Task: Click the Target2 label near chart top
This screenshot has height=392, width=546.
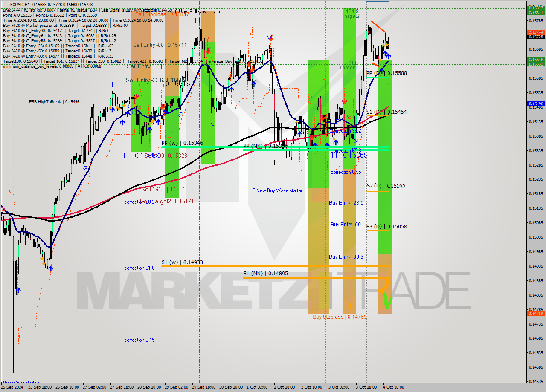Action: click(x=351, y=16)
